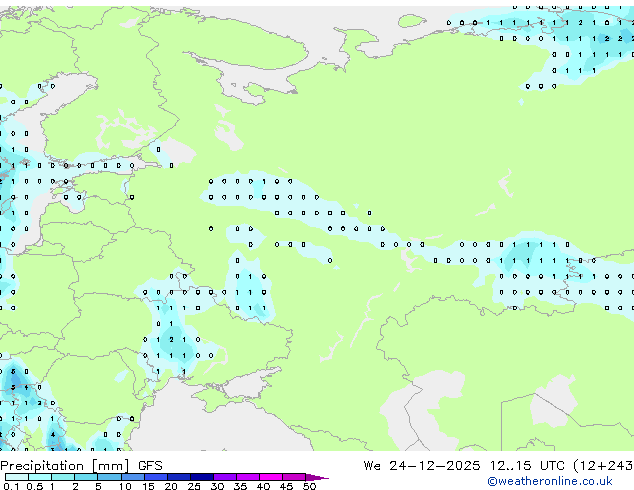The height and width of the screenshot is (490, 634).
Task: Pick the legend color between 1 and 2
Action: [63, 477]
